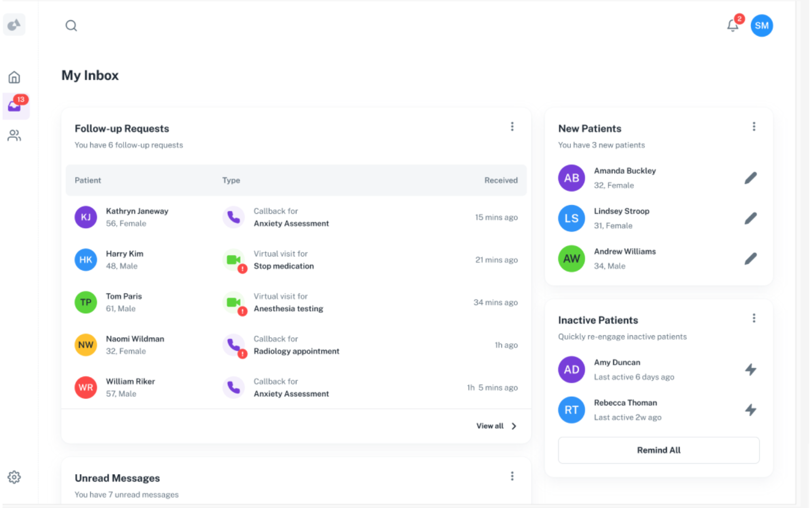Open Unread Messages options menu
Screen dimensions: 812x508
[512, 476]
